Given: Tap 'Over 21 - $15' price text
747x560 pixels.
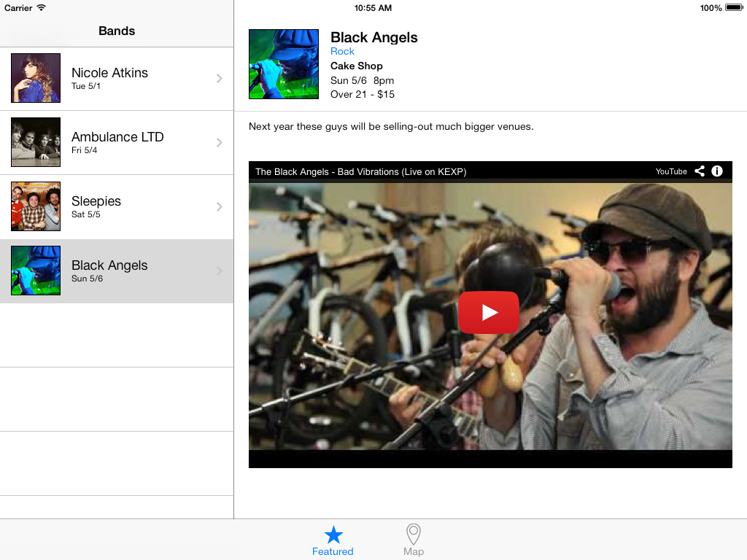Looking at the screenshot, I should 363,94.
